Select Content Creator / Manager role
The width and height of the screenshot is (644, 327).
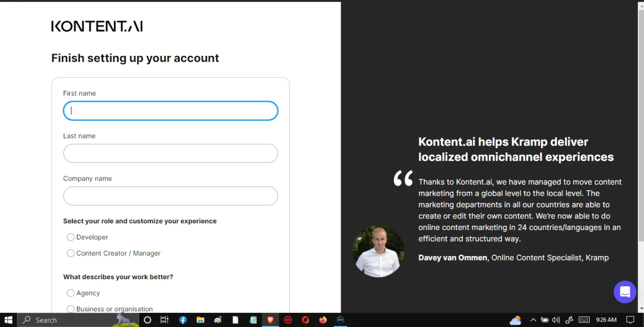(x=70, y=253)
